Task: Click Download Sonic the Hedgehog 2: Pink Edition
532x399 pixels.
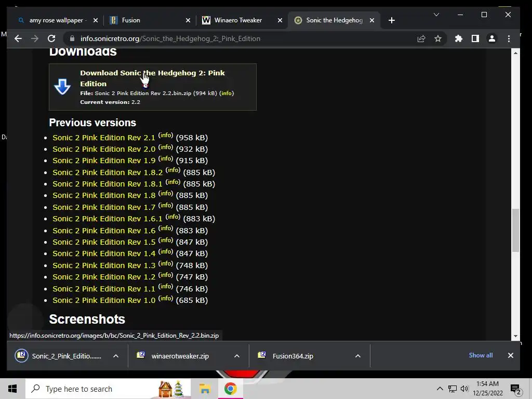Action: coord(152,78)
